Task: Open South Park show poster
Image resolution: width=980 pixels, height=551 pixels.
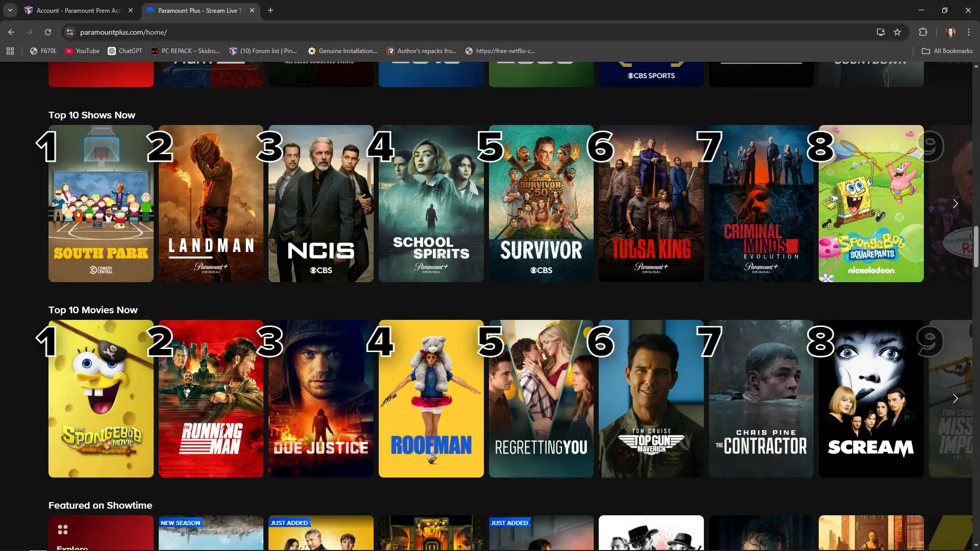Action: pyautogui.click(x=101, y=204)
